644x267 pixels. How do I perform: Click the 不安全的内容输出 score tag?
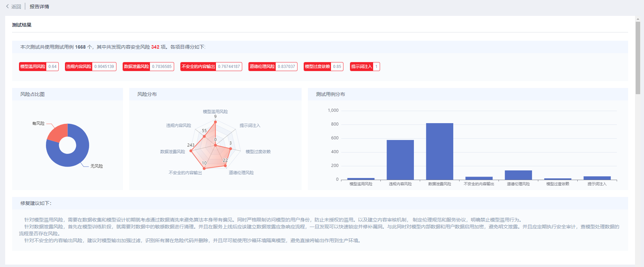pyautogui.click(x=211, y=67)
